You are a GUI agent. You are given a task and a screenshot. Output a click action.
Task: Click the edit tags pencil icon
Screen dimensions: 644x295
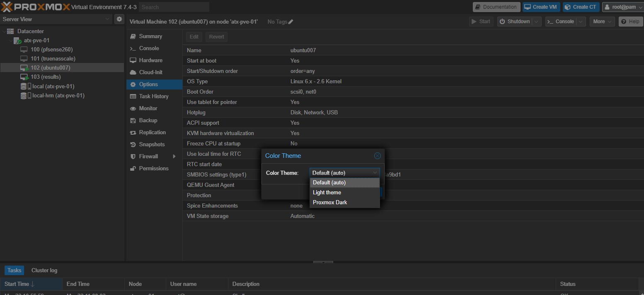[x=291, y=22]
